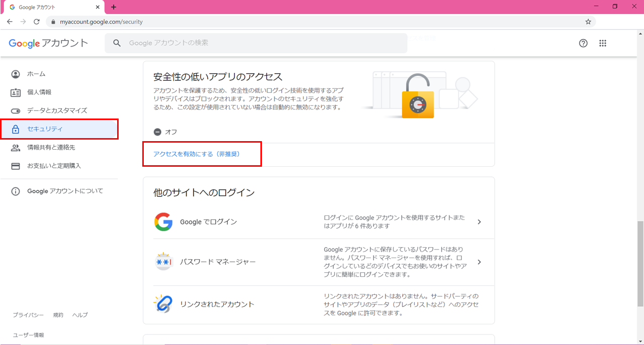Click the セキュリティ lock icon
Image resolution: width=644 pixels, height=345 pixels.
pyautogui.click(x=16, y=129)
